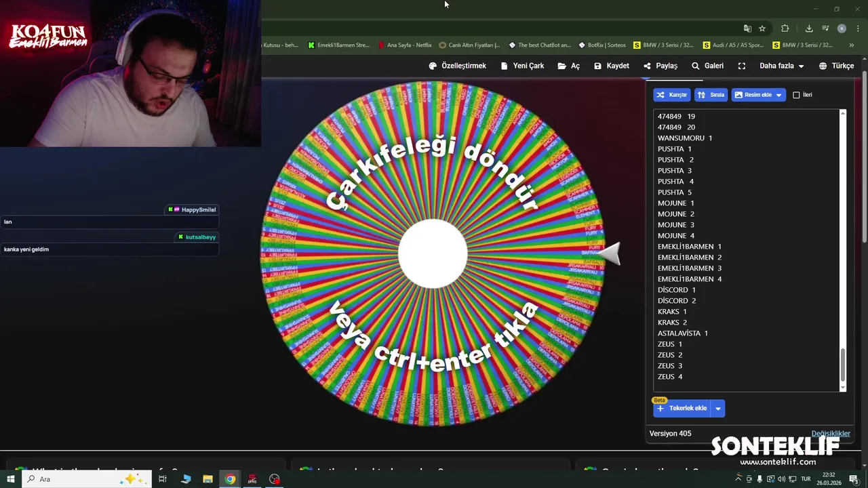Switch to Google Chrome on the taskbar

pos(231,479)
